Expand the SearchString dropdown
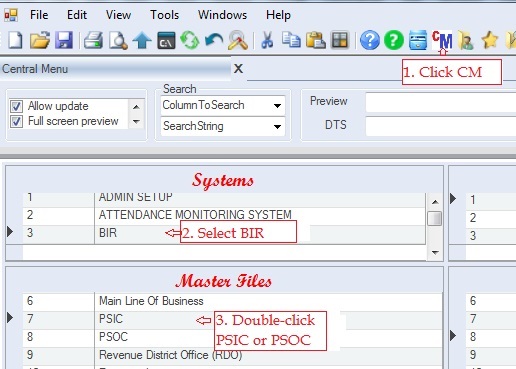 tap(277, 127)
